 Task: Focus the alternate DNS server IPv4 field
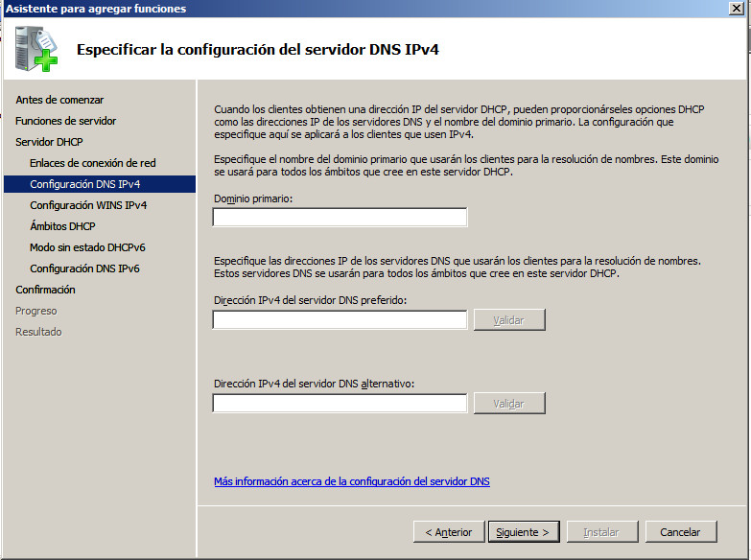[340, 404]
